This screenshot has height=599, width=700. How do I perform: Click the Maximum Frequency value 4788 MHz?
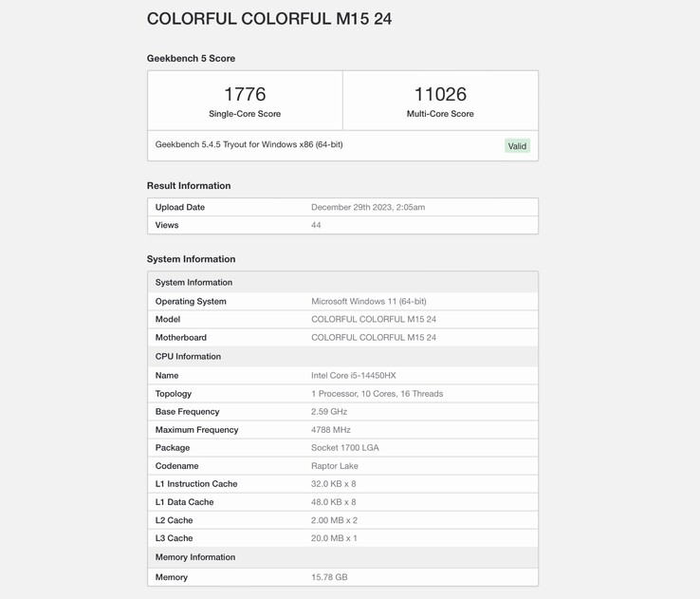(x=331, y=430)
